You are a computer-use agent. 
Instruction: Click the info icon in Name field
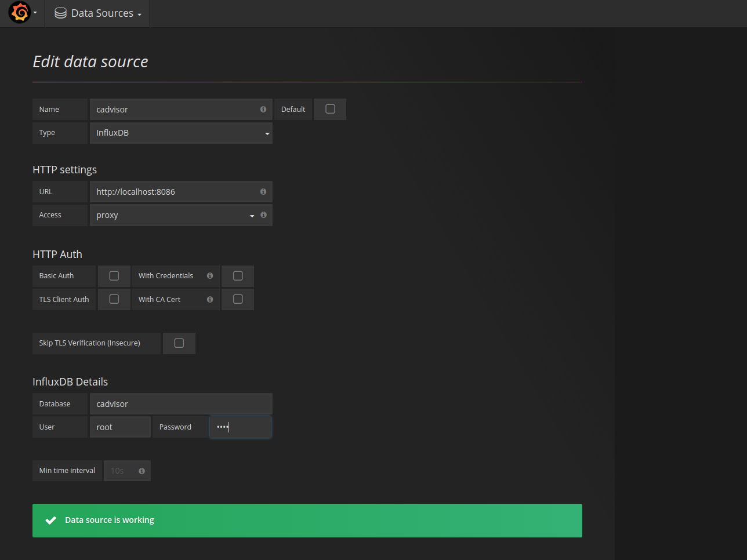[263, 109]
